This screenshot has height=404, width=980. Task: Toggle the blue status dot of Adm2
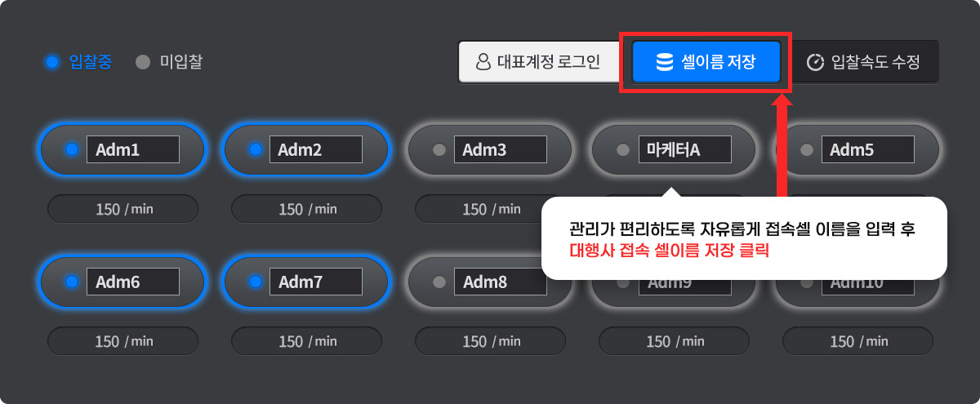click(255, 150)
